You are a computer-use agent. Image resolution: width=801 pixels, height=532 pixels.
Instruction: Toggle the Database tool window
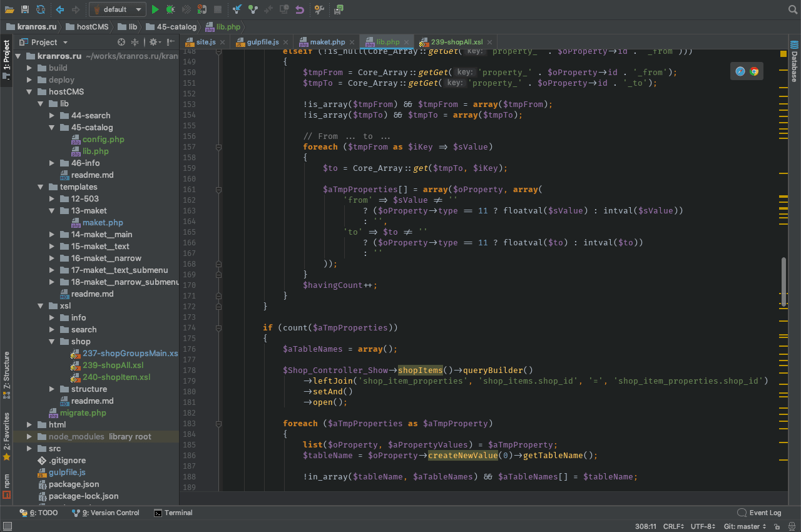[794, 61]
